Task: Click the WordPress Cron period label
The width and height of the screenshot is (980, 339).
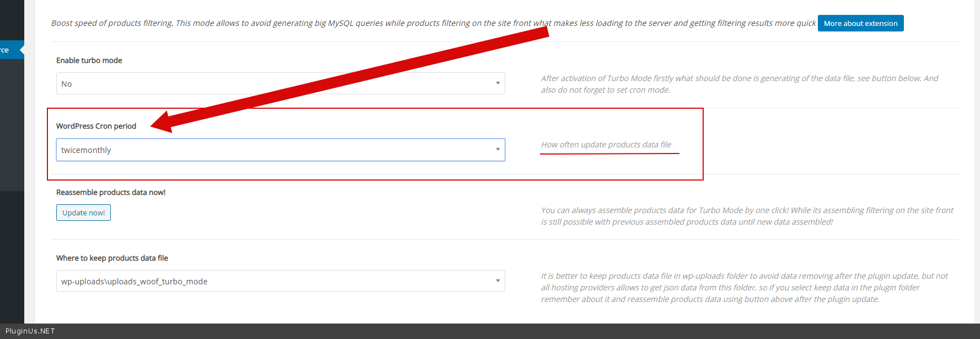Action: point(96,126)
